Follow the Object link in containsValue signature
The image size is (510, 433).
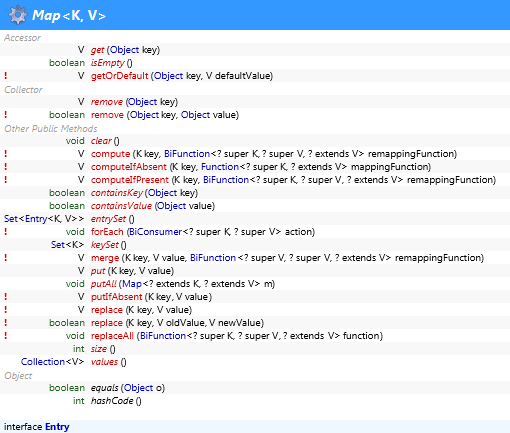pos(172,206)
